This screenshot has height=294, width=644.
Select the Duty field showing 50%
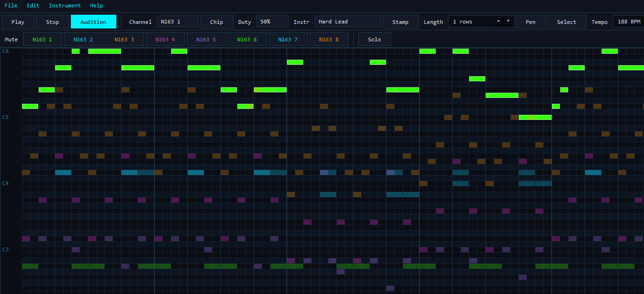pos(272,22)
